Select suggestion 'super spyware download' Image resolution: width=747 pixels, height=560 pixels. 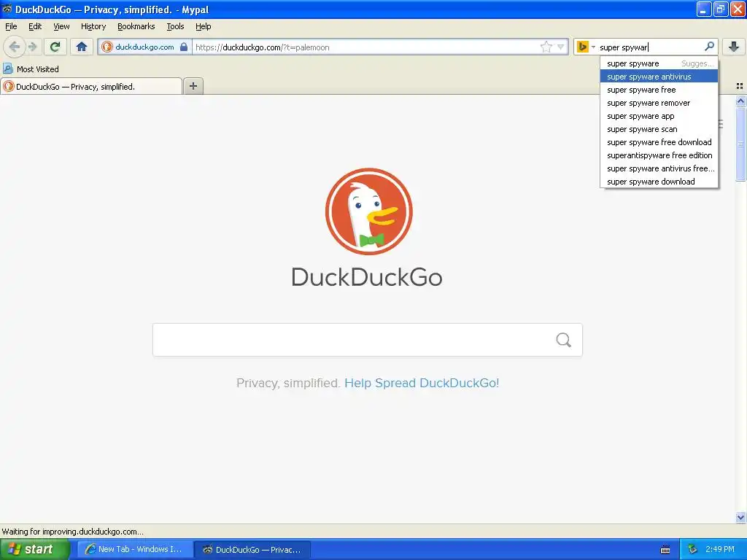coord(659,182)
